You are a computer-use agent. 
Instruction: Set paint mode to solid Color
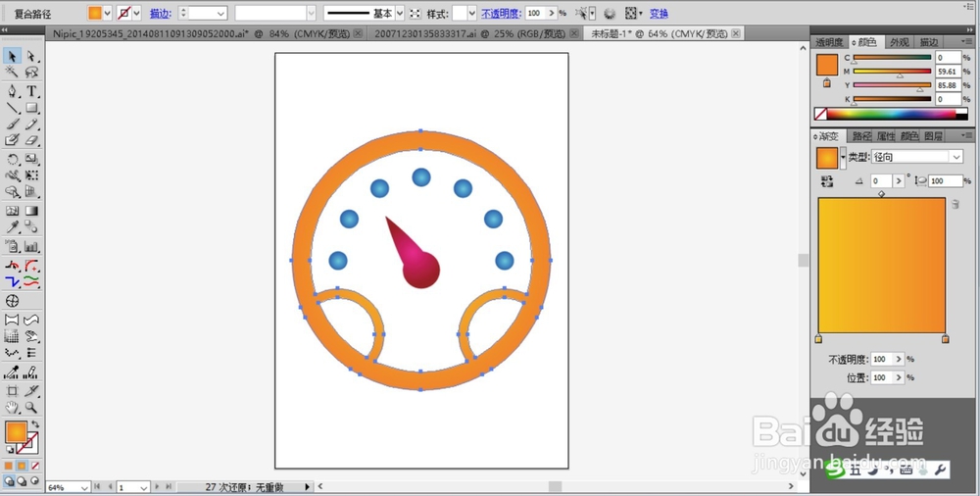(x=8, y=466)
